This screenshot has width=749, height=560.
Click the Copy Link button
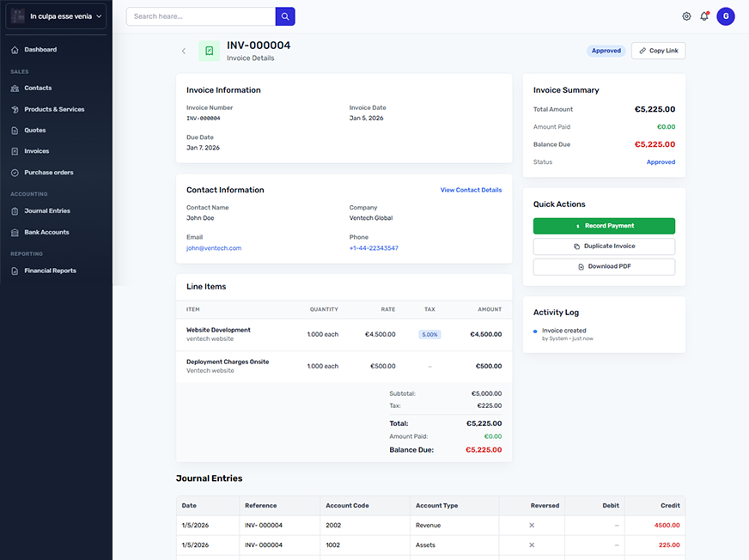[x=658, y=51]
